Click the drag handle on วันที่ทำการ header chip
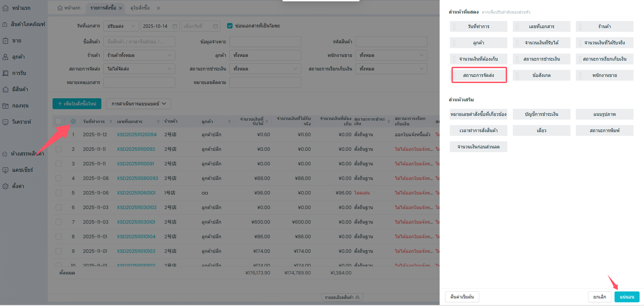Image resolution: width=644 pixels, height=306 pixels. (x=454, y=26)
